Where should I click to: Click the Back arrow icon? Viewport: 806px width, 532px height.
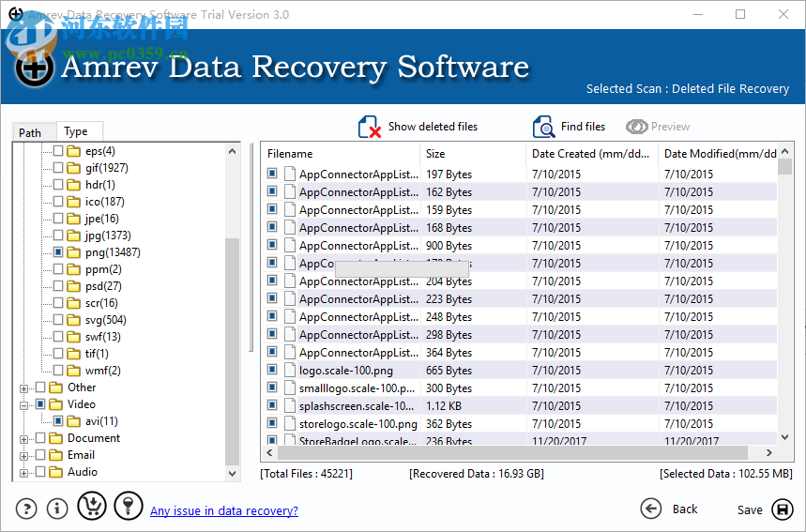pyautogui.click(x=651, y=509)
